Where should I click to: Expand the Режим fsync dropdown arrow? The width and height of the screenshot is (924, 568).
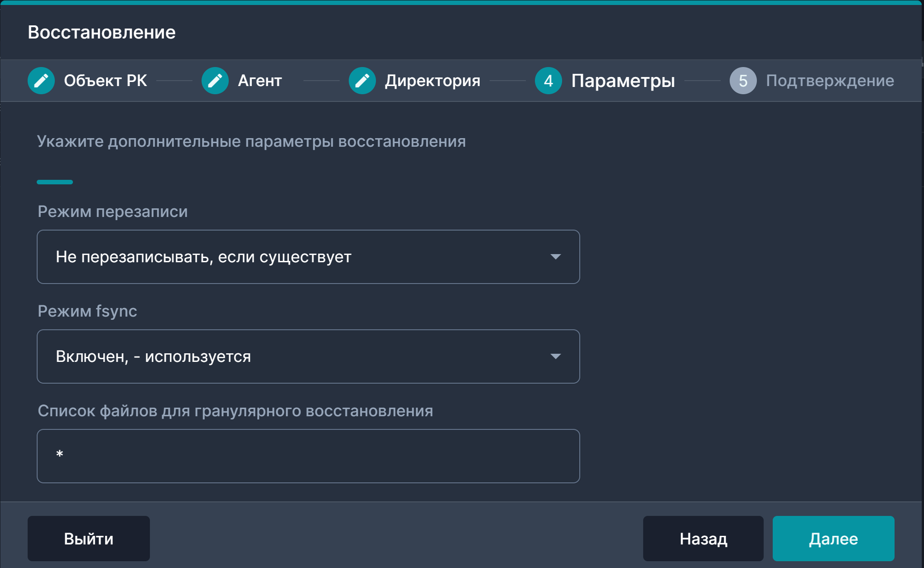pyautogui.click(x=556, y=356)
